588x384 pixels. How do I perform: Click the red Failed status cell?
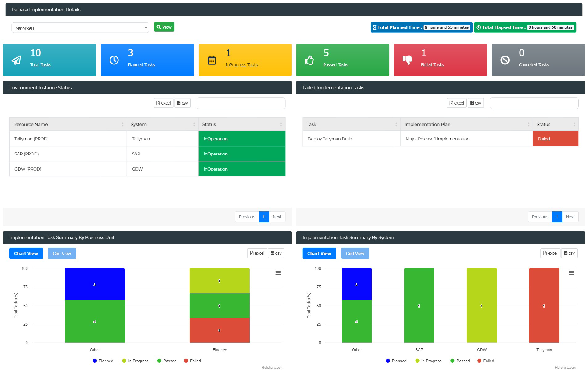coord(556,139)
